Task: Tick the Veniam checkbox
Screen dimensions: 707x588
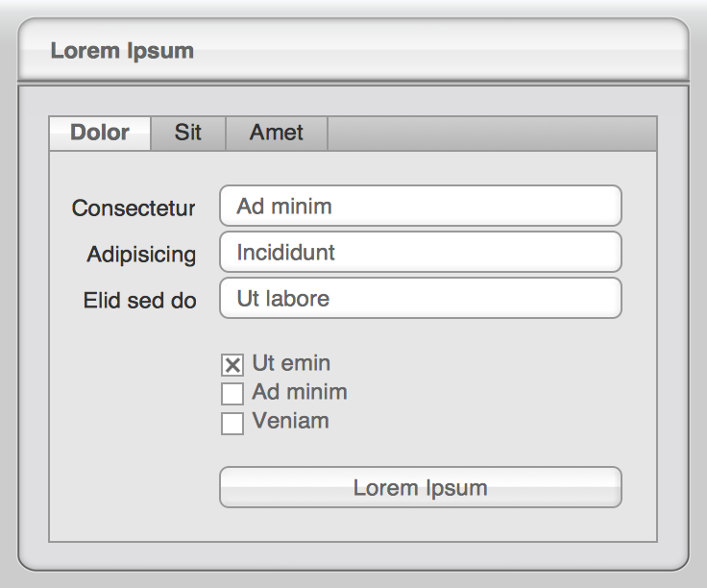Action: [232, 423]
